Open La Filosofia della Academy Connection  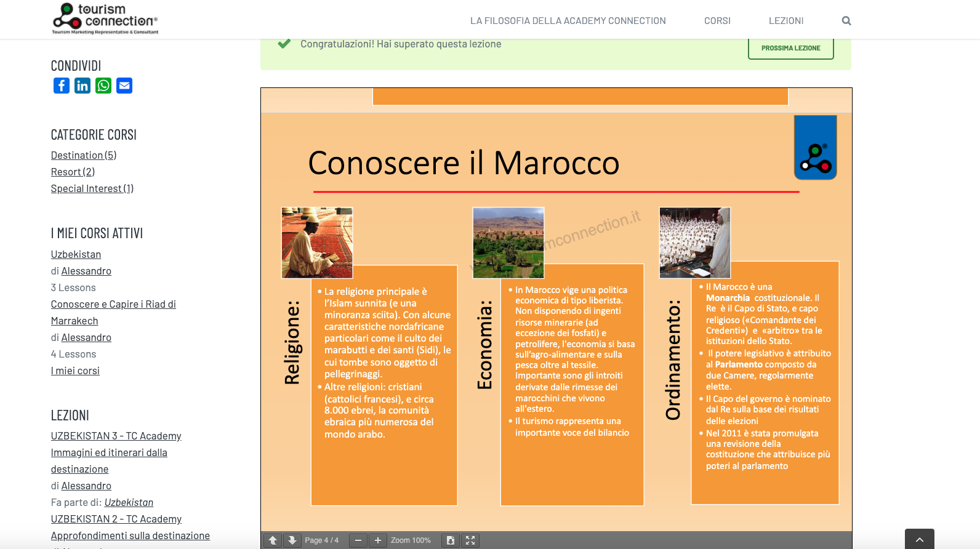[x=568, y=21]
